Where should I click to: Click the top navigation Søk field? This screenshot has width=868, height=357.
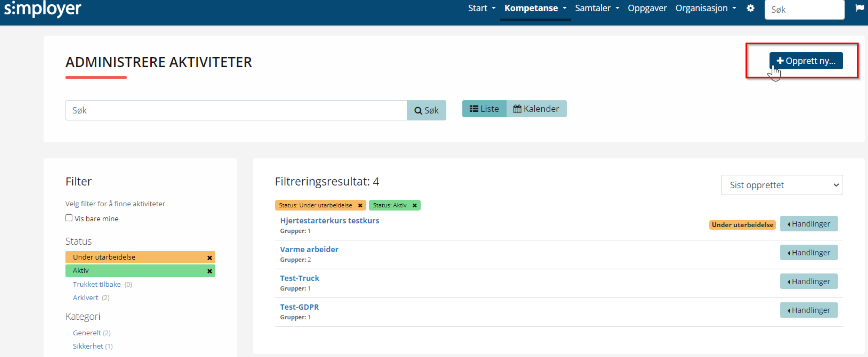click(x=804, y=10)
